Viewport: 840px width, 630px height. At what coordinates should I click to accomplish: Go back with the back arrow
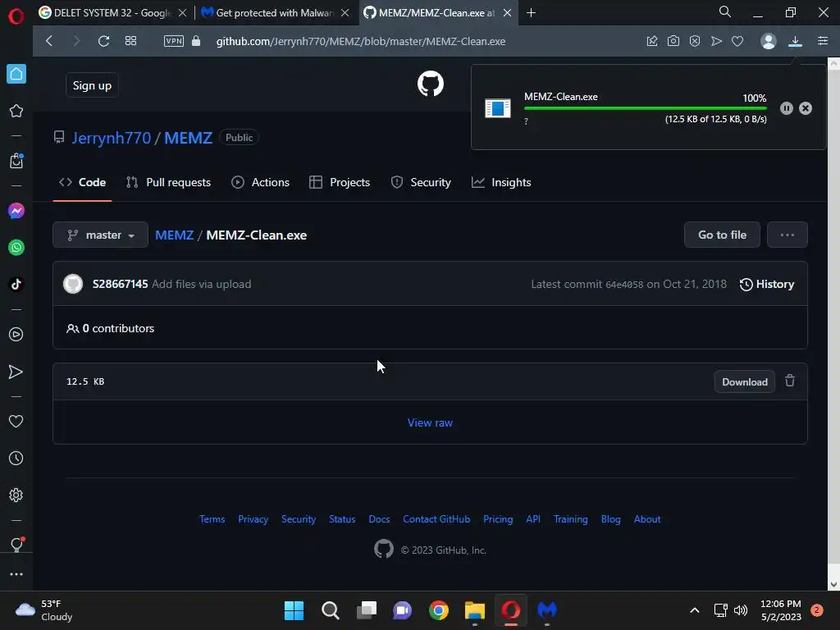(x=49, y=41)
